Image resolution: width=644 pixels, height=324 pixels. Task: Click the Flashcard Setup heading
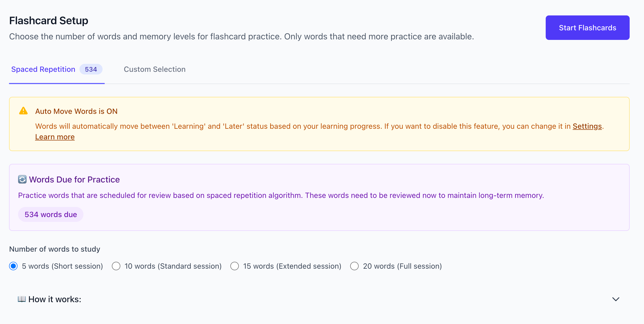(49, 20)
